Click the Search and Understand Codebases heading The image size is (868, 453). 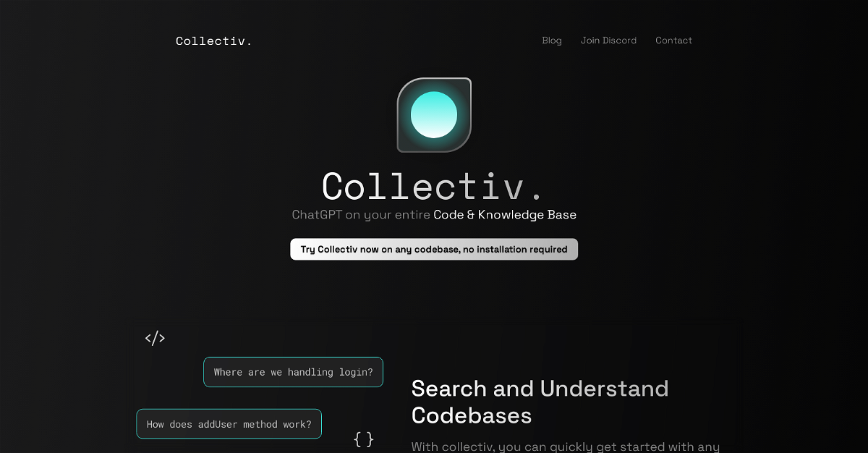[540, 402]
